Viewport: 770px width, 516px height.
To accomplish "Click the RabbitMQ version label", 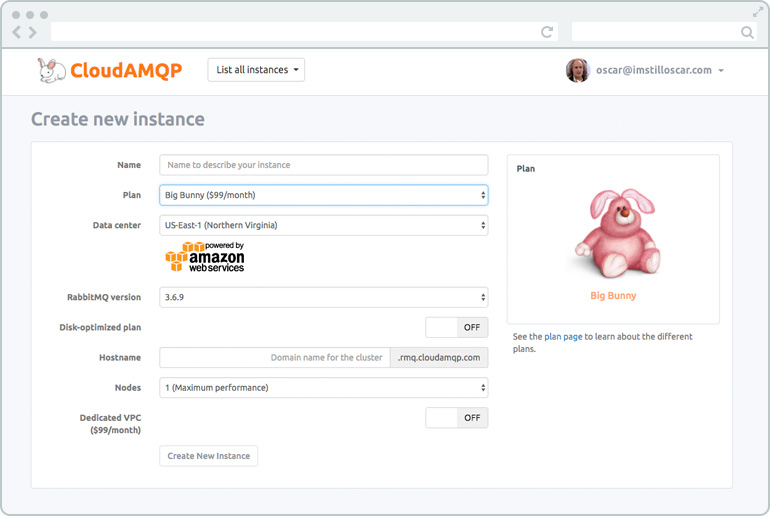I will pos(104,297).
